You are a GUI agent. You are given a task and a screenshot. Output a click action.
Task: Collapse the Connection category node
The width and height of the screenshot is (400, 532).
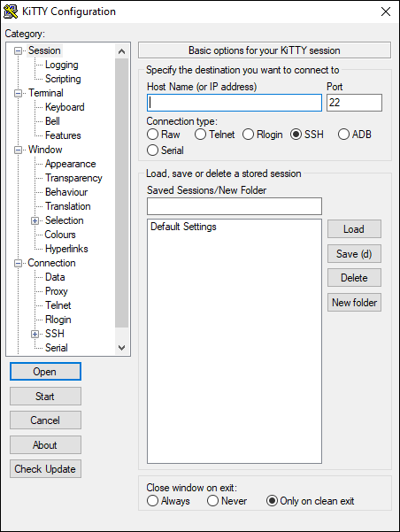click(18, 263)
